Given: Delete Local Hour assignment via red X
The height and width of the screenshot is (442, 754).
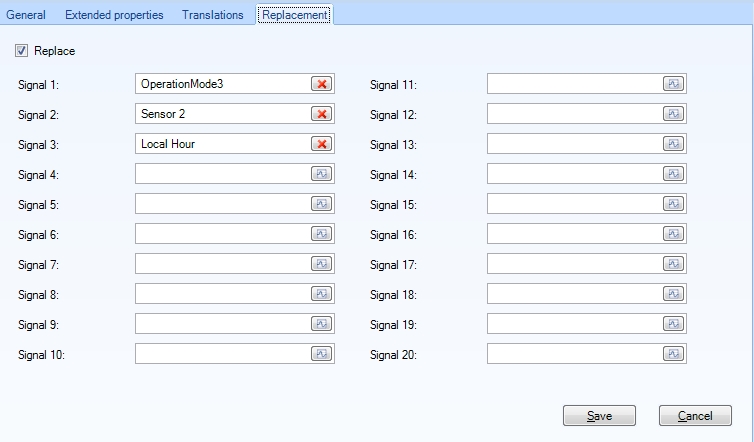Looking at the screenshot, I should coord(322,144).
